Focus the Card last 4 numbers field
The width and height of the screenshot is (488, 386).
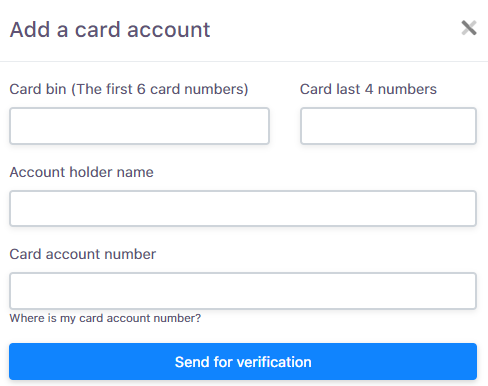pos(388,126)
